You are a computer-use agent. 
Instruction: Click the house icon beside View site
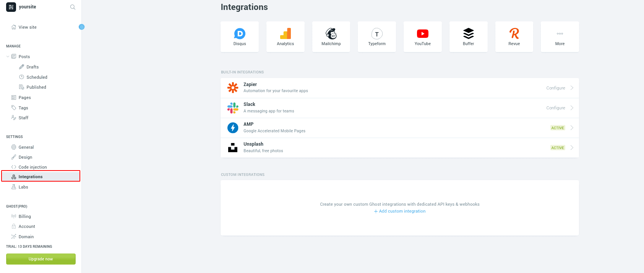(14, 27)
